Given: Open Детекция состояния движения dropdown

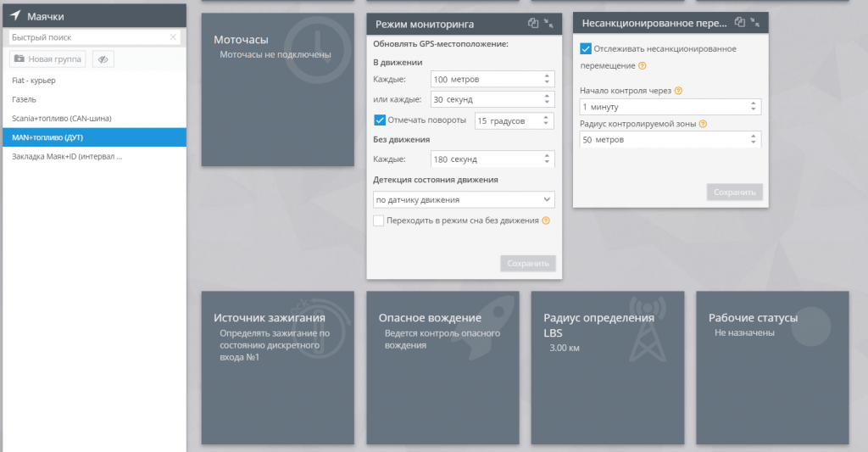Looking at the screenshot, I should pos(464,200).
